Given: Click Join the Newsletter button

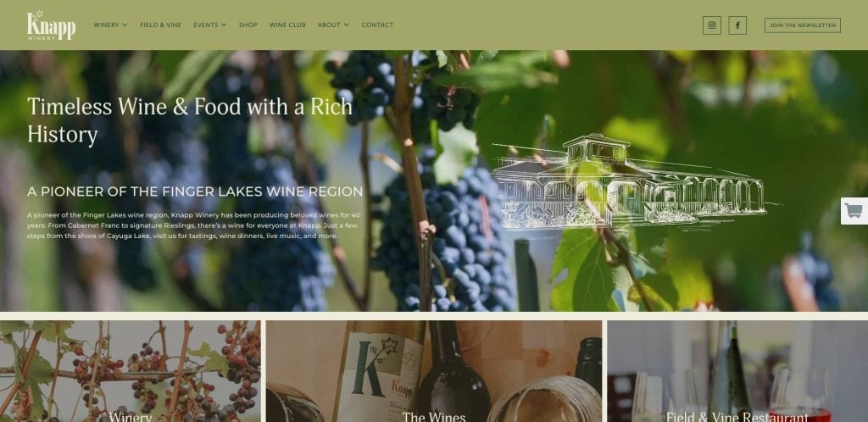Looking at the screenshot, I should 803,25.
